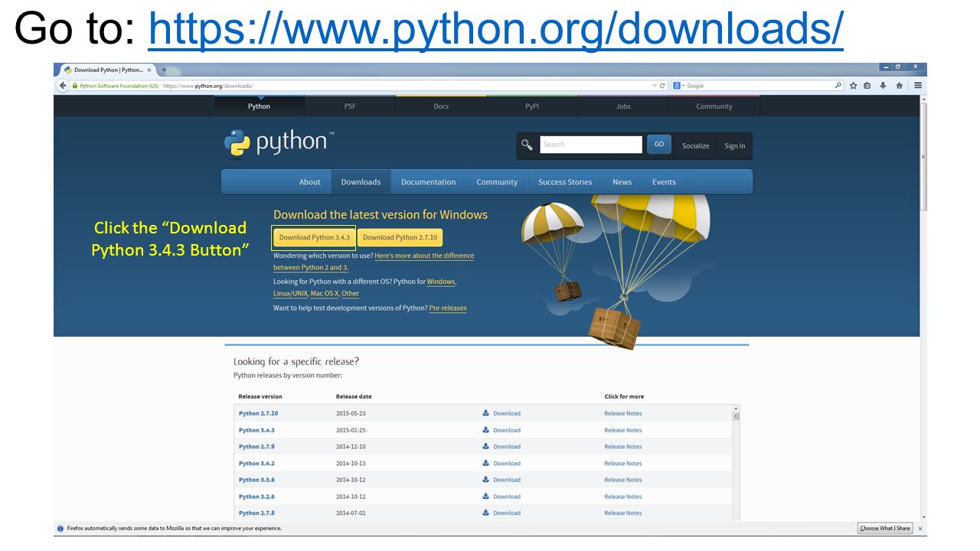The height and width of the screenshot is (551, 980).
Task: Open the Success Stories menu item
Action: (x=565, y=182)
